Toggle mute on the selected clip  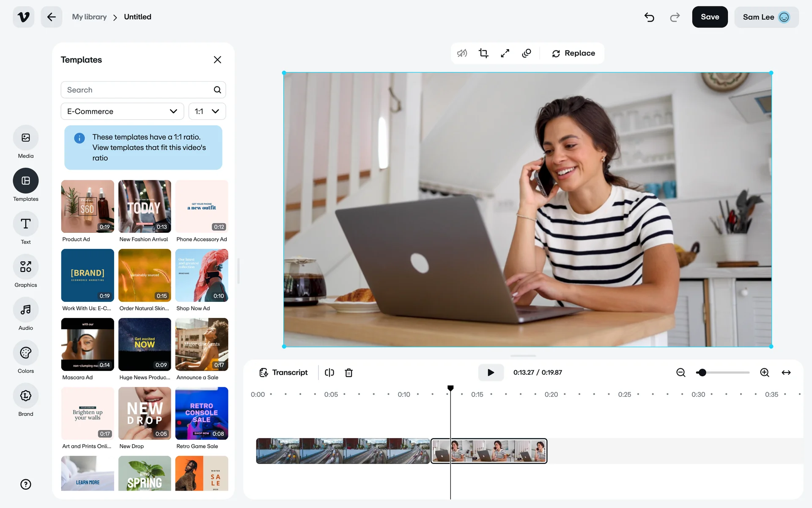click(462, 53)
